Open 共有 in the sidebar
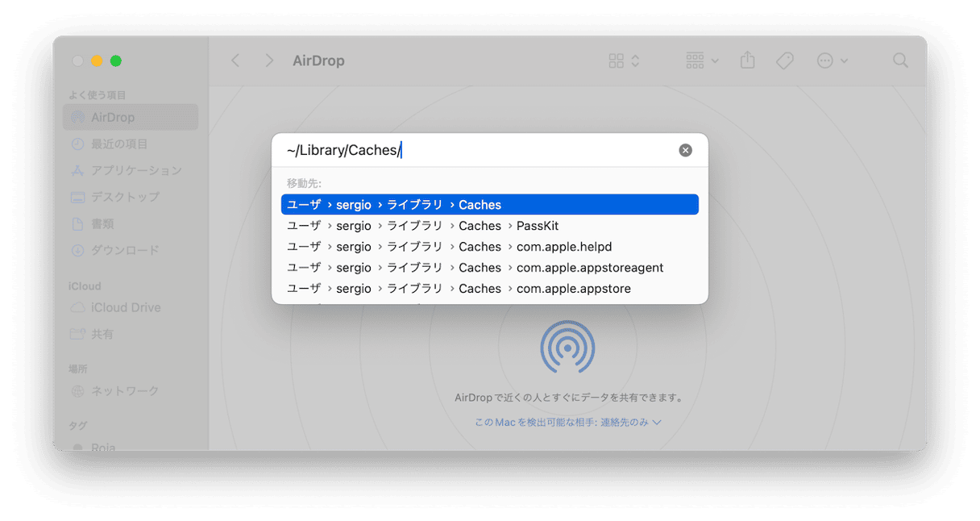 (x=131, y=334)
